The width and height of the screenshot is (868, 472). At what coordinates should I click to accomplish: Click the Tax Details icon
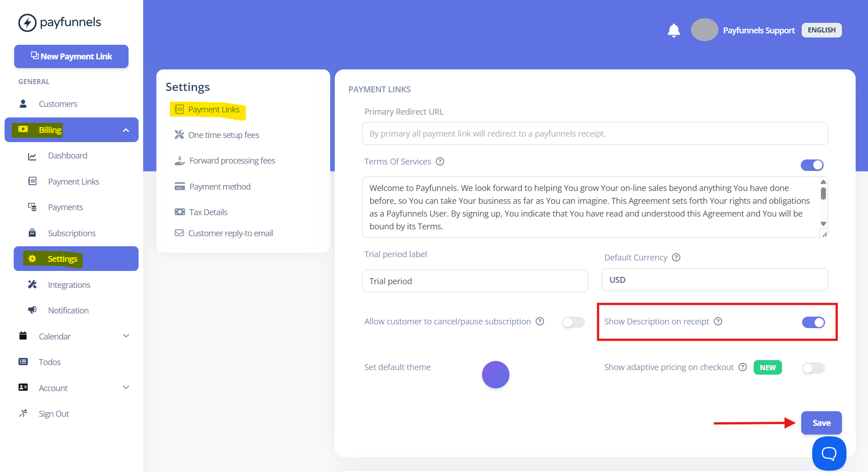[180, 212]
